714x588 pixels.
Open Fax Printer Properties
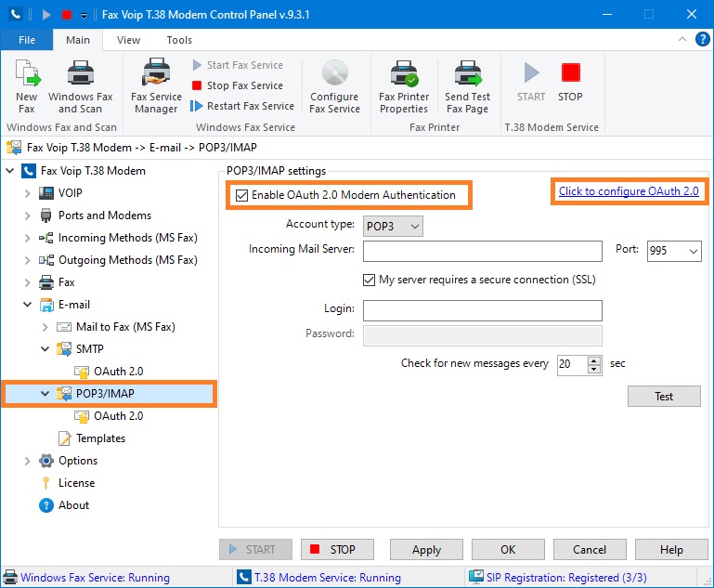404,86
